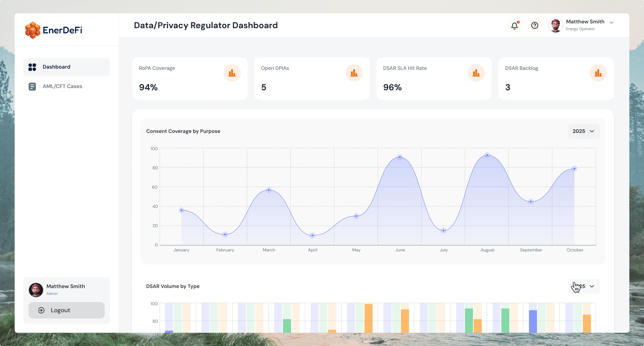Click the Data/Privacy Regulator Dashboard heading
The width and height of the screenshot is (644, 346).
(x=206, y=25)
